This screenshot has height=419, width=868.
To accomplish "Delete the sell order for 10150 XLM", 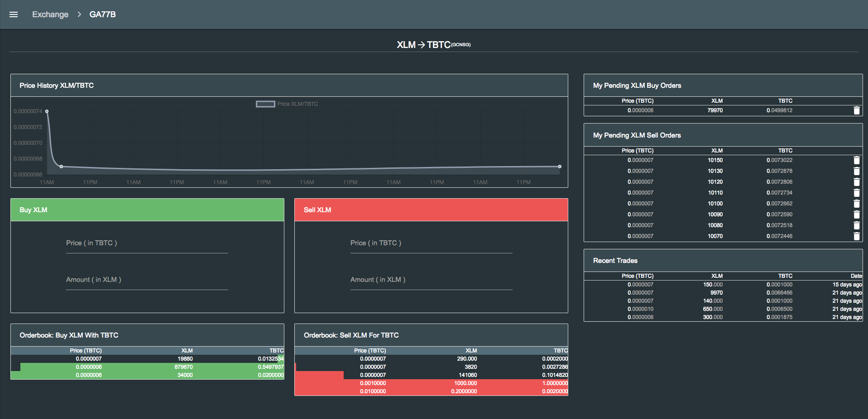I will pos(857,160).
